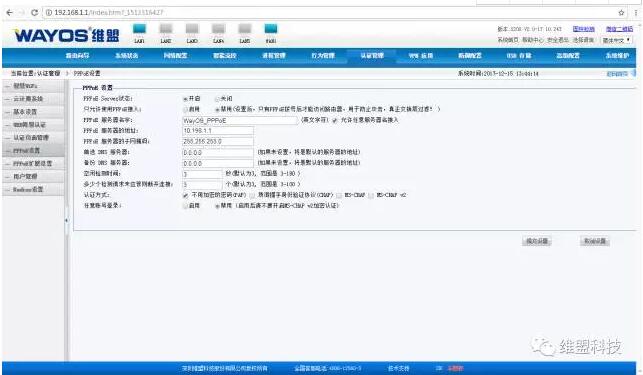Reload the page with browser refresh icon
Screen dimensions: 643x375
pyautogui.click(x=34, y=13)
